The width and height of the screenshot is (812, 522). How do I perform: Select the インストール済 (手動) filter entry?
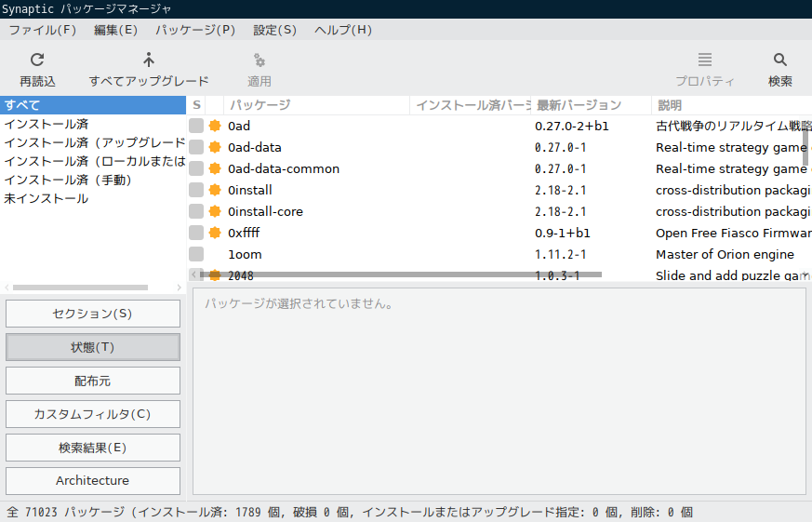tap(93, 180)
